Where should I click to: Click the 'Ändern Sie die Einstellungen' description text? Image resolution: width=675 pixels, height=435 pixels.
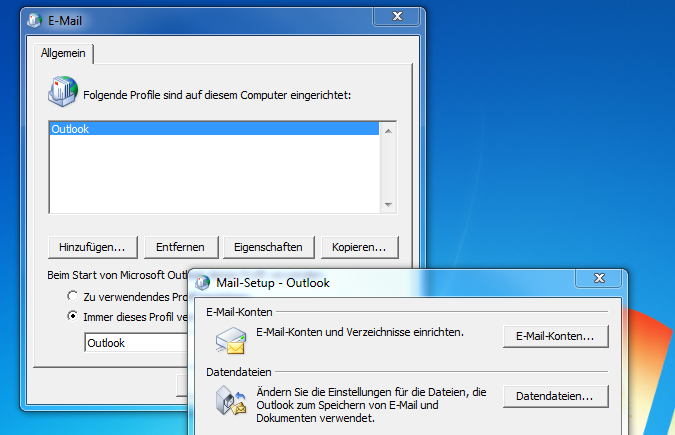(x=371, y=405)
